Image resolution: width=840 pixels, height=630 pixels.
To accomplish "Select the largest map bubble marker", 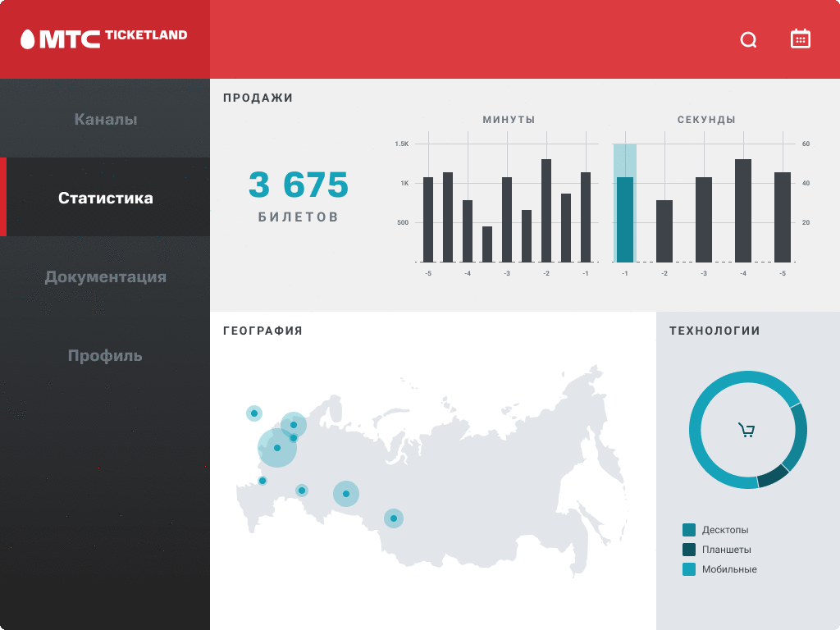I will pos(277,448).
